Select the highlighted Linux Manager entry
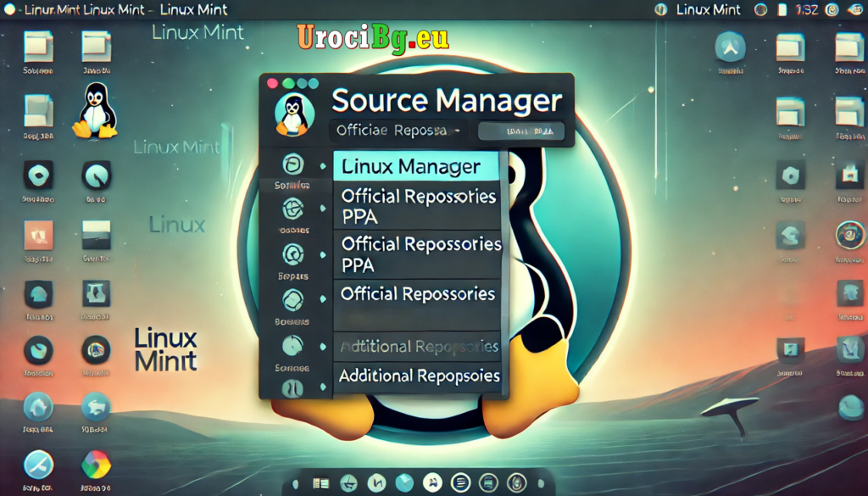 pyautogui.click(x=415, y=166)
